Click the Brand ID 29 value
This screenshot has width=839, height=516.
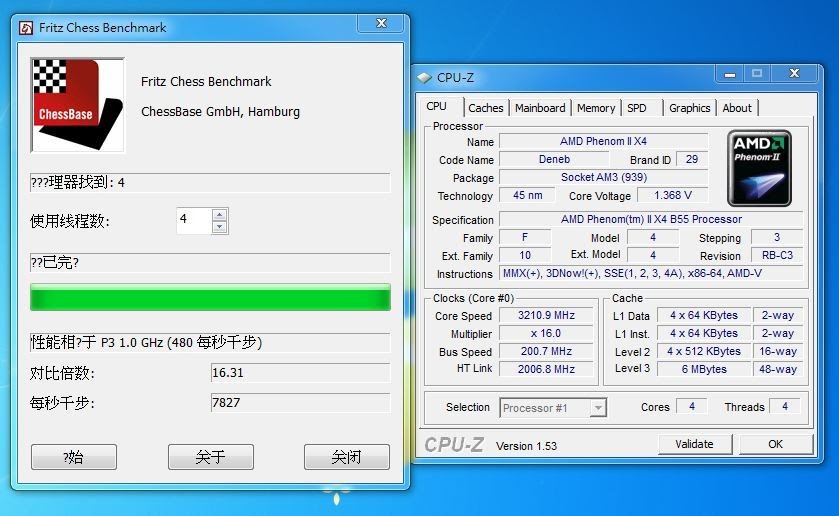(692, 160)
